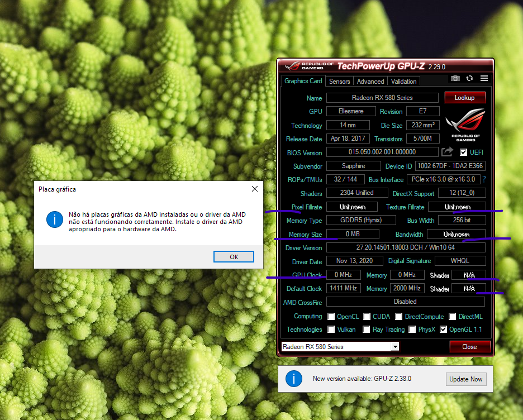Take a screenshot with the camera icon
Image resolution: width=523 pixels, height=420 pixels.
(x=455, y=78)
